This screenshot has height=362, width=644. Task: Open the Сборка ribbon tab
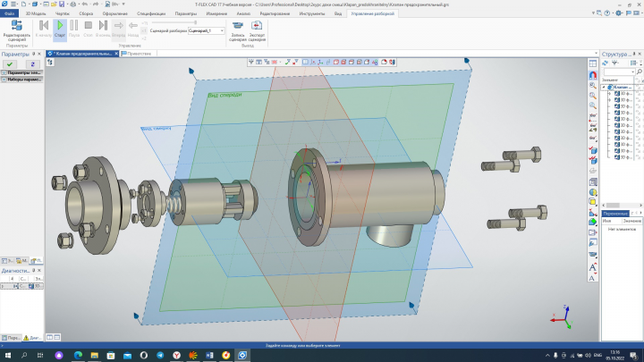click(86, 13)
